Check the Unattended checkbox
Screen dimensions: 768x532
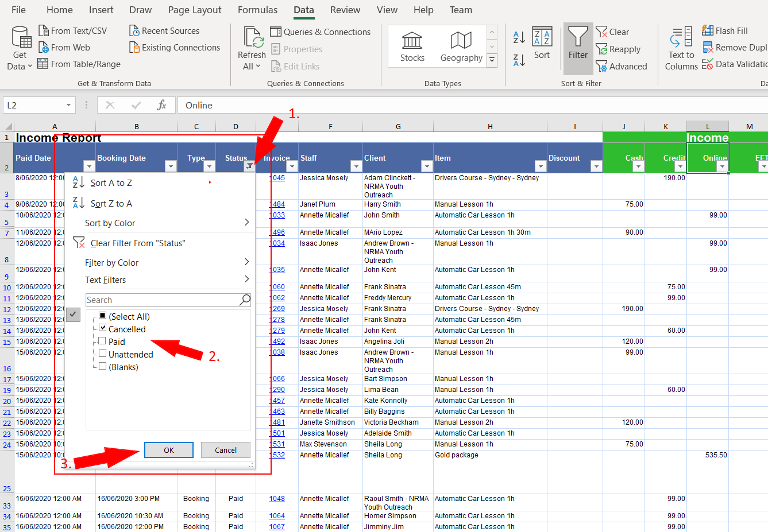102,354
